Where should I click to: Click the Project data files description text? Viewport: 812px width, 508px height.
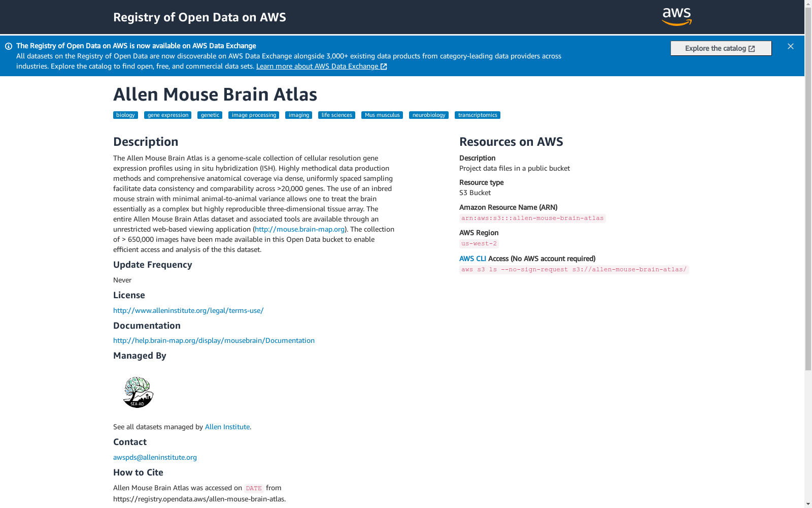click(x=515, y=168)
